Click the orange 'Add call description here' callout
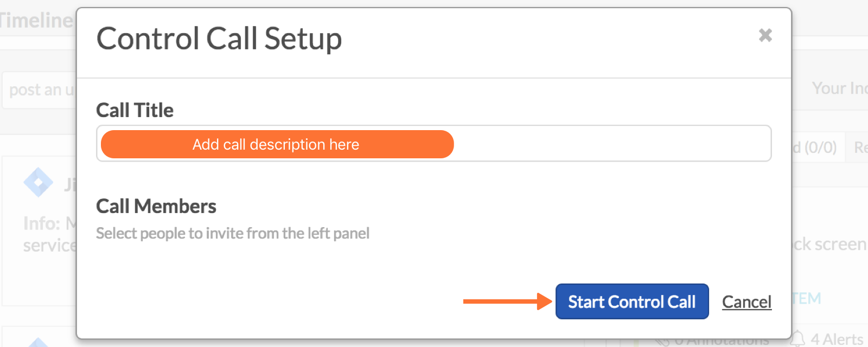The height and width of the screenshot is (347, 868). click(277, 144)
